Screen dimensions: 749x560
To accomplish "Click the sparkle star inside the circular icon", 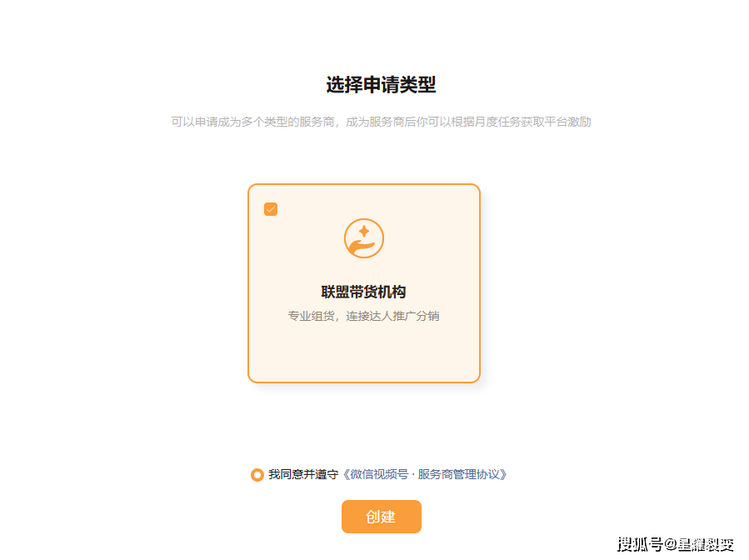I will 364,232.
